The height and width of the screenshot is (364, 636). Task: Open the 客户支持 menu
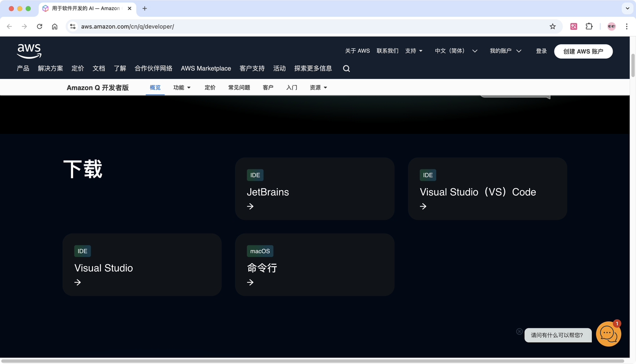pos(252,69)
